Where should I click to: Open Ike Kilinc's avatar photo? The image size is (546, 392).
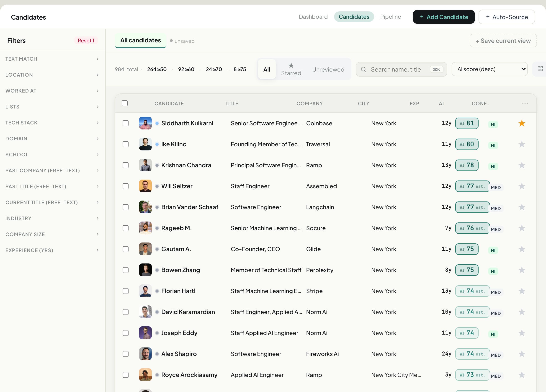coord(145,144)
